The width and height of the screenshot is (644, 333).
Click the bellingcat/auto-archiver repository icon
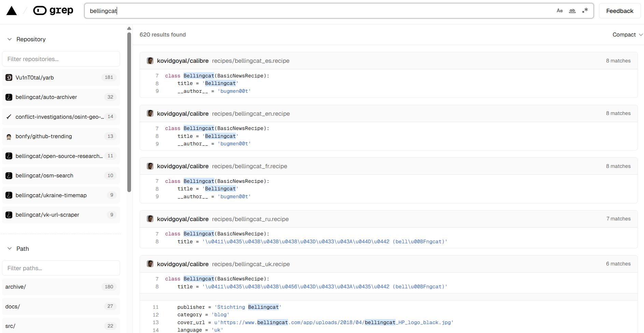pos(9,97)
